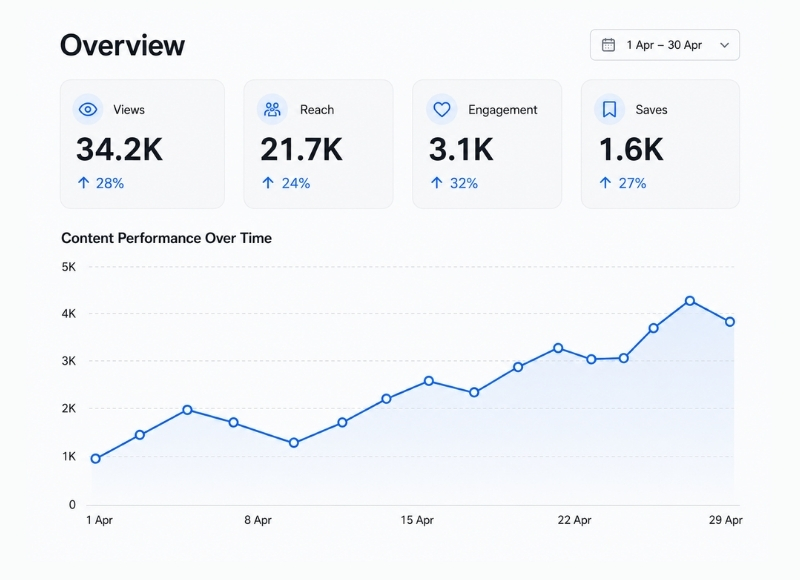This screenshot has height=580, width=800.
Task: Click the eye icon on Views card
Action: pos(88,109)
